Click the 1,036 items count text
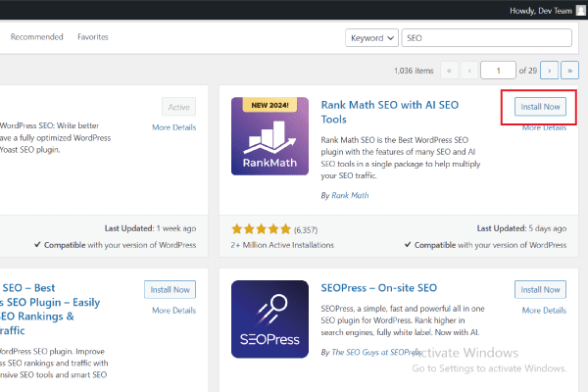This screenshot has width=588, height=392. pyautogui.click(x=414, y=71)
